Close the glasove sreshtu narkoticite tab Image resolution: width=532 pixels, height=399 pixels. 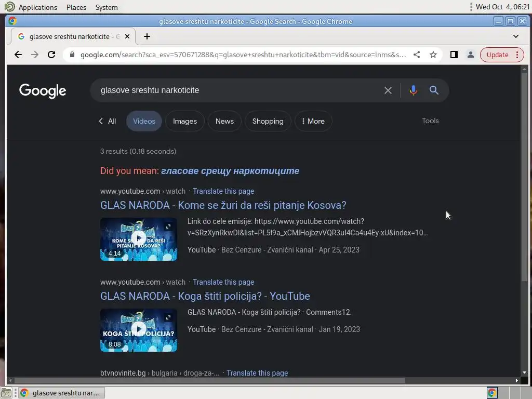coord(127,36)
